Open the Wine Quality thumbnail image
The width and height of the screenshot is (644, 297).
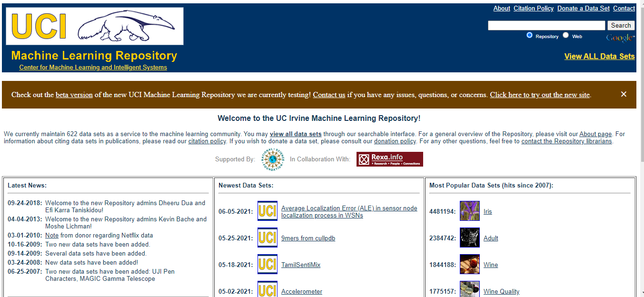470,289
